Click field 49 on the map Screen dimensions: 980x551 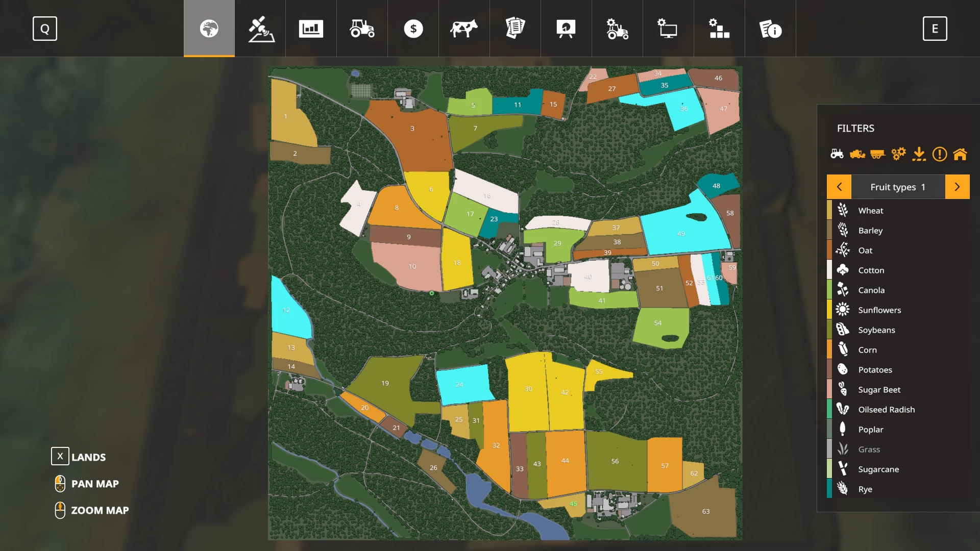click(x=681, y=233)
